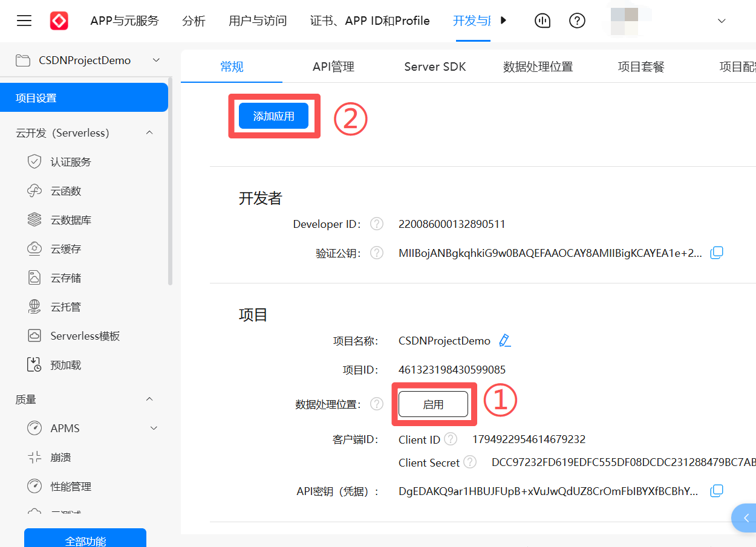Select 项目设置 in the sidebar

tap(84, 98)
